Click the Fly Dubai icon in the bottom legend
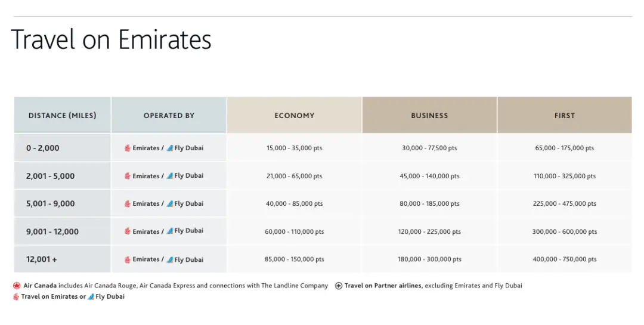This screenshot has height=325, width=644. point(91,296)
